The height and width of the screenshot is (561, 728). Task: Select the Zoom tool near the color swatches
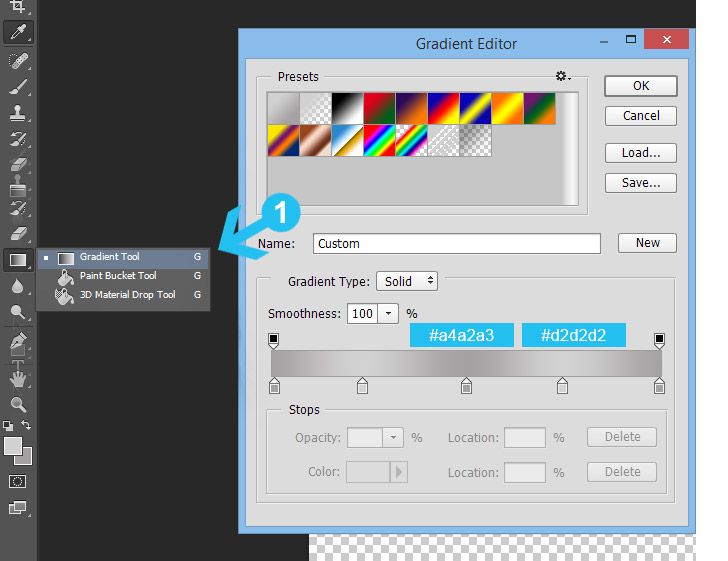(18, 404)
